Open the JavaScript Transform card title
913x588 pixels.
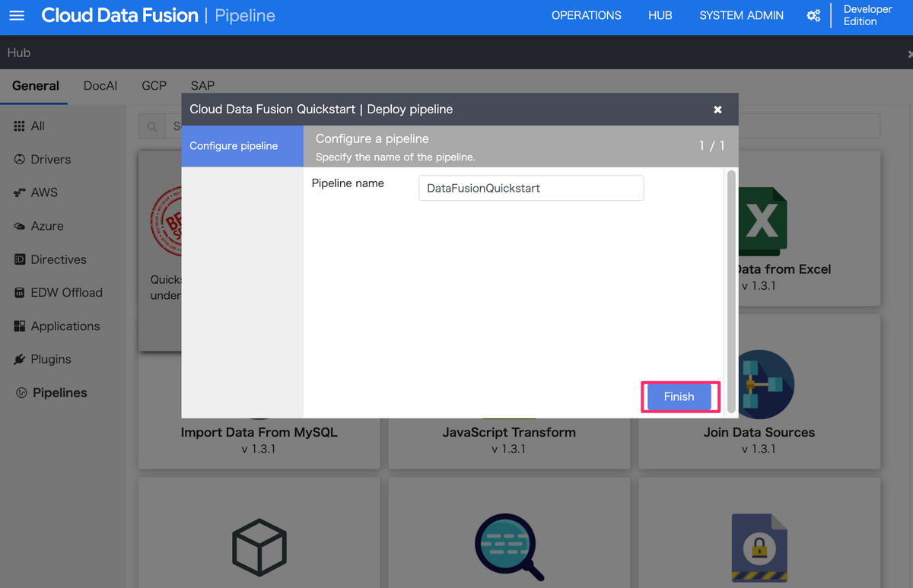(509, 433)
